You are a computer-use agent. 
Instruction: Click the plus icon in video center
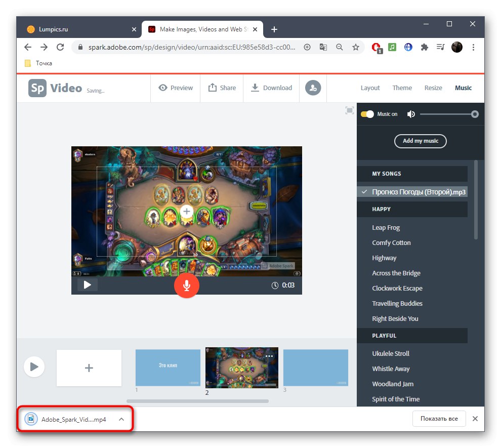coord(187,211)
